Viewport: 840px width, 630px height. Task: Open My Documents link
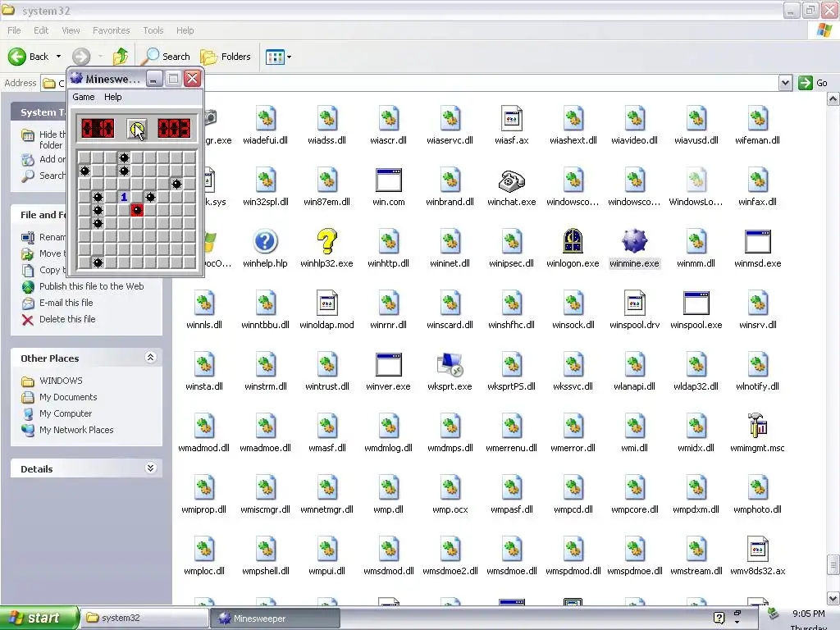tap(68, 397)
